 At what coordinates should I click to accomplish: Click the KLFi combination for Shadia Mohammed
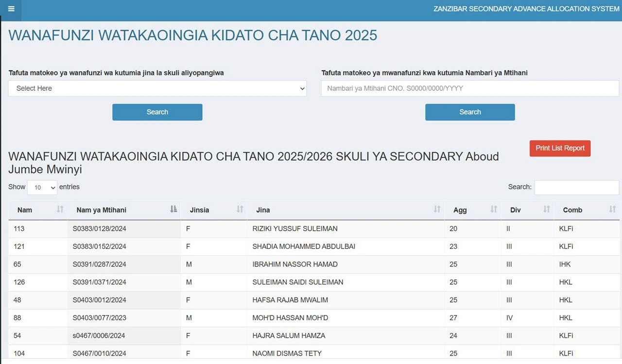pos(566,246)
